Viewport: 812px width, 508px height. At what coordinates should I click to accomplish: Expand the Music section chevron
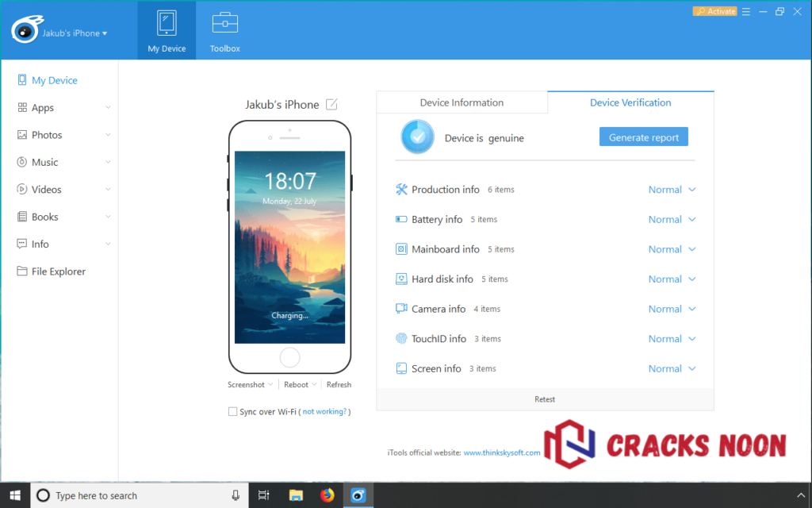[x=108, y=162]
